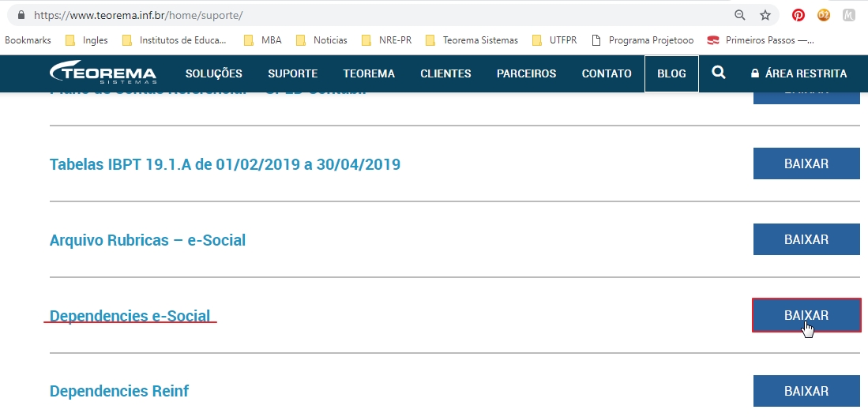Download Arquivo Rubricas e-Social with BAIXAR
The width and height of the screenshot is (868, 417).
point(806,239)
